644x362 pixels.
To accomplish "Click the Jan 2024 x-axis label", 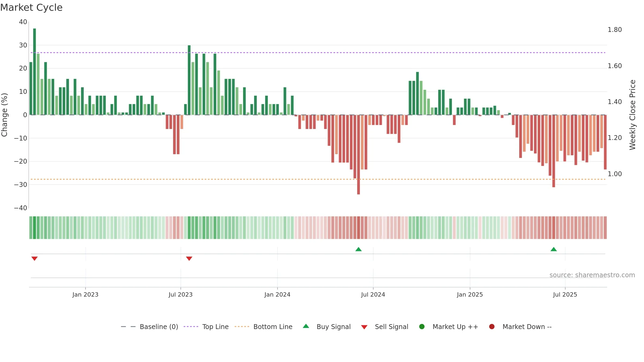I will (277, 295).
